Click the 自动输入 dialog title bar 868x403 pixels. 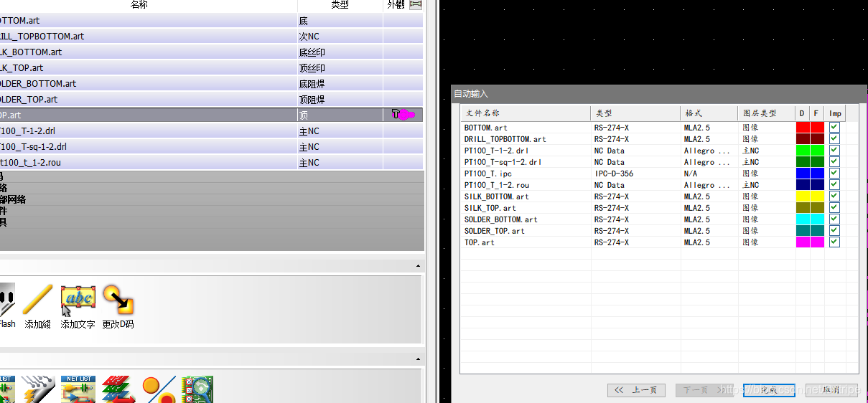659,94
